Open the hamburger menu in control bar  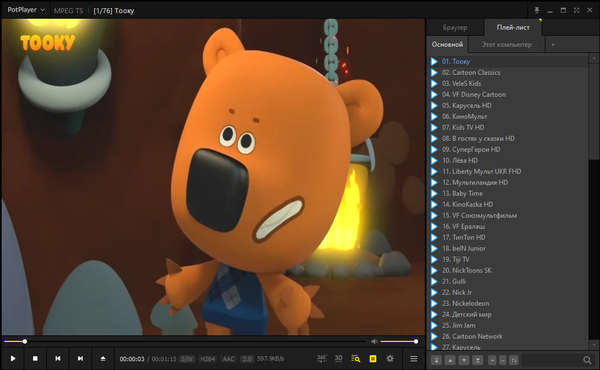point(414,359)
